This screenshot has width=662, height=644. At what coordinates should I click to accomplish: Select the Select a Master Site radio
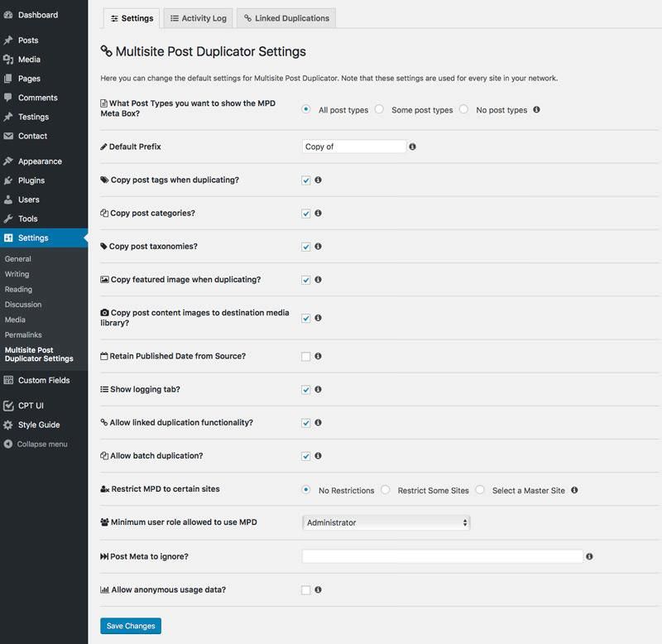coord(480,490)
